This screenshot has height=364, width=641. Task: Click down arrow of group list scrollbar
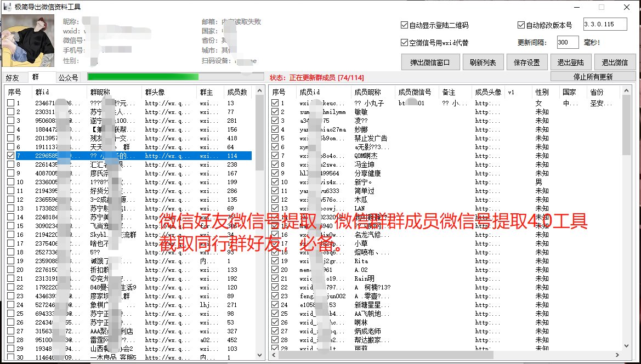coord(259,355)
